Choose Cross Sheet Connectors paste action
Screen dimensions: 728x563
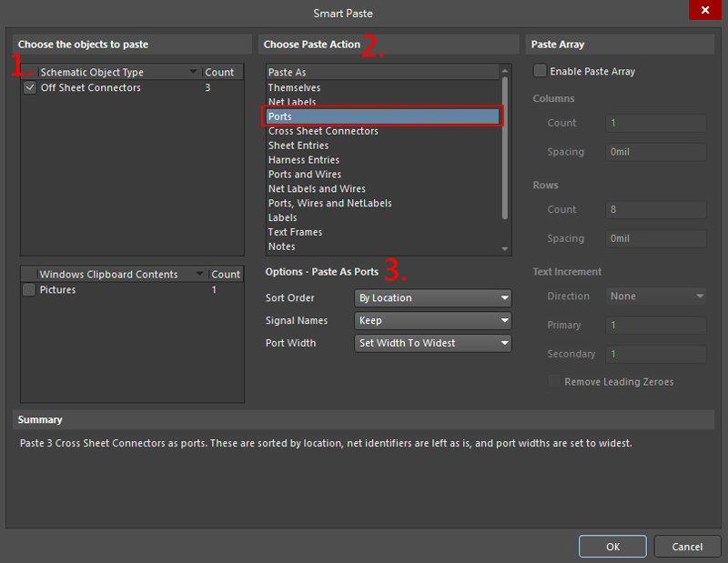(323, 131)
